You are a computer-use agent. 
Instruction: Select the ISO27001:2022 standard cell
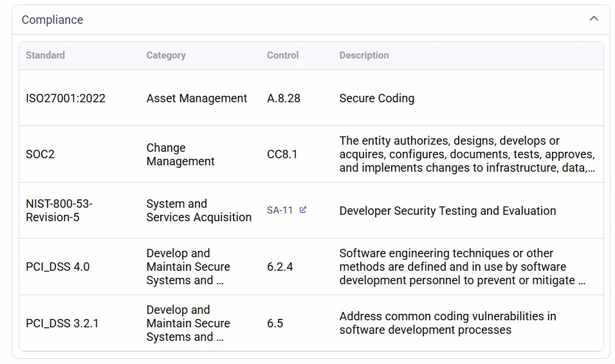click(66, 98)
